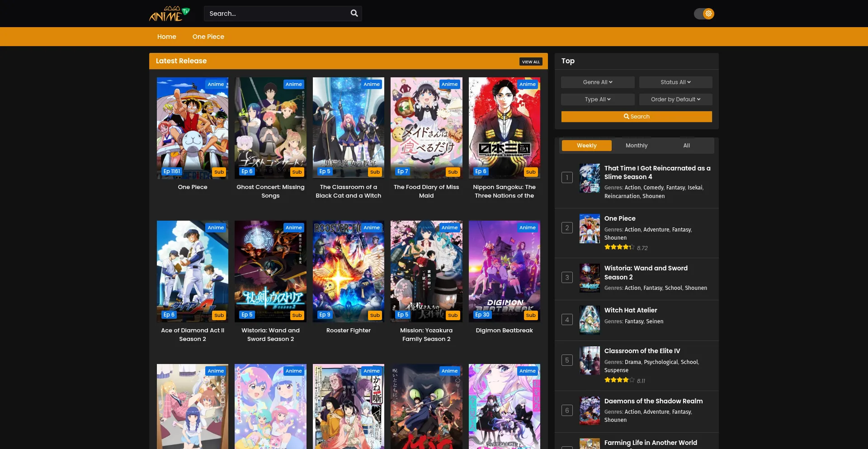Open the One Piece Ep 1161 poster
Image resolution: width=868 pixels, height=449 pixels.
click(x=193, y=128)
